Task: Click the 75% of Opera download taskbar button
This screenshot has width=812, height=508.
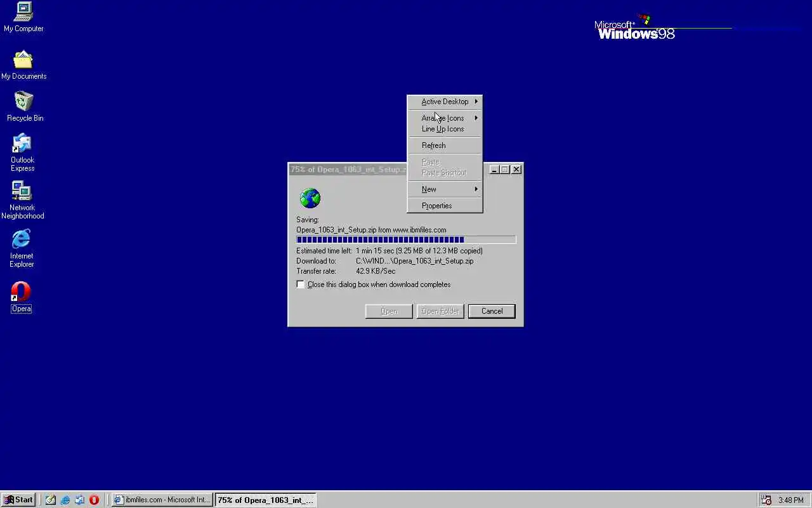Action: tap(265, 500)
